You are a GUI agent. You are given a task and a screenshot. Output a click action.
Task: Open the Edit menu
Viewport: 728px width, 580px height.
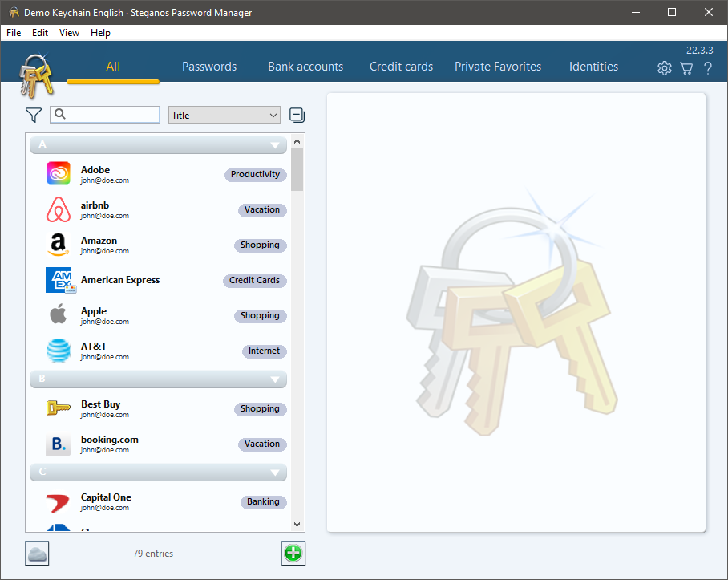[40, 33]
